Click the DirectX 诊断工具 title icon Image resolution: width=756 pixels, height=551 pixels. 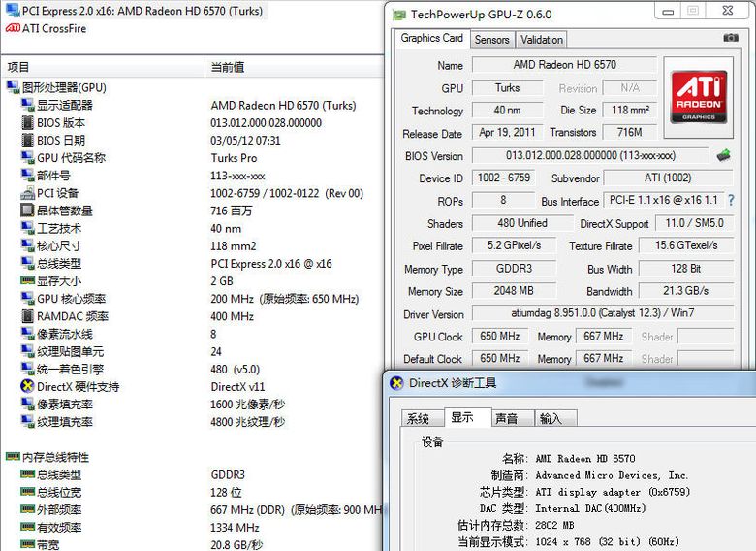pos(396,383)
